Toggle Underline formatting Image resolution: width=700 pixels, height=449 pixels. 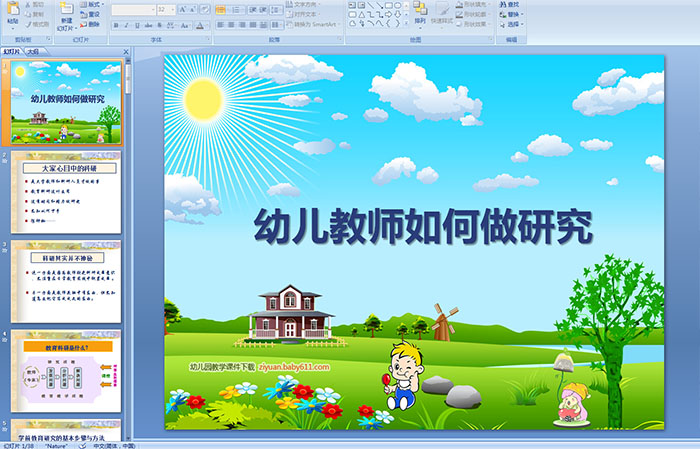click(x=137, y=25)
